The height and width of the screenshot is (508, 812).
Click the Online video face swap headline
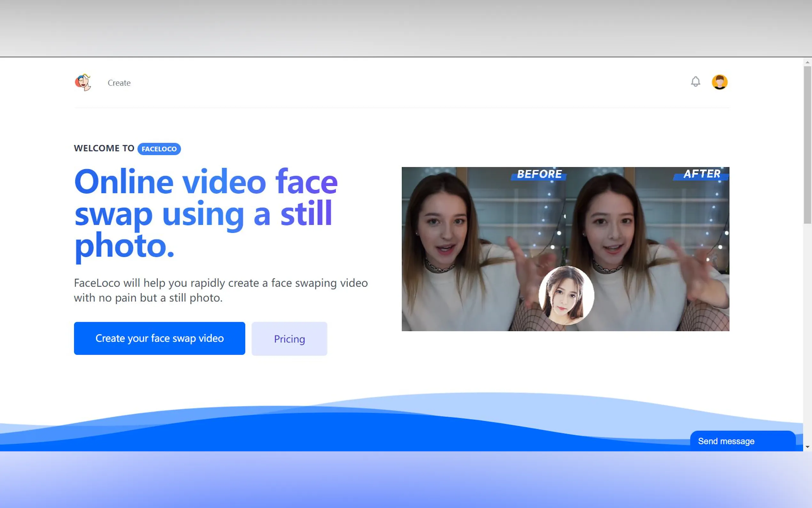206,213
